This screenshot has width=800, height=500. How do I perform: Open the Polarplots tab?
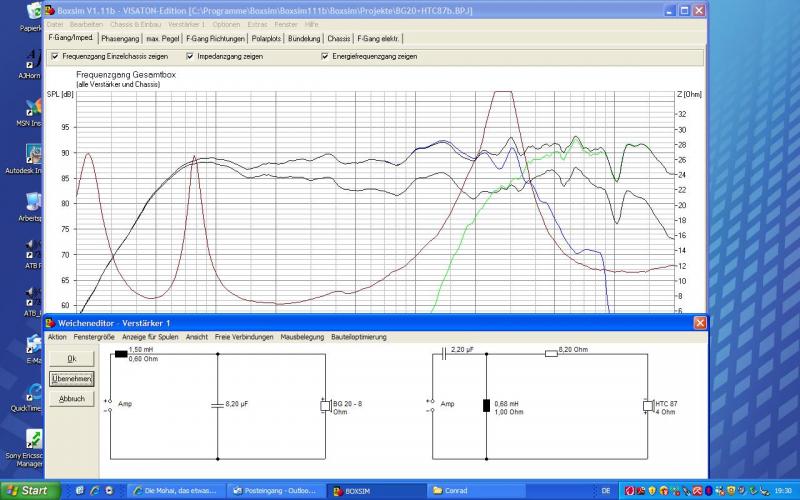point(266,38)
